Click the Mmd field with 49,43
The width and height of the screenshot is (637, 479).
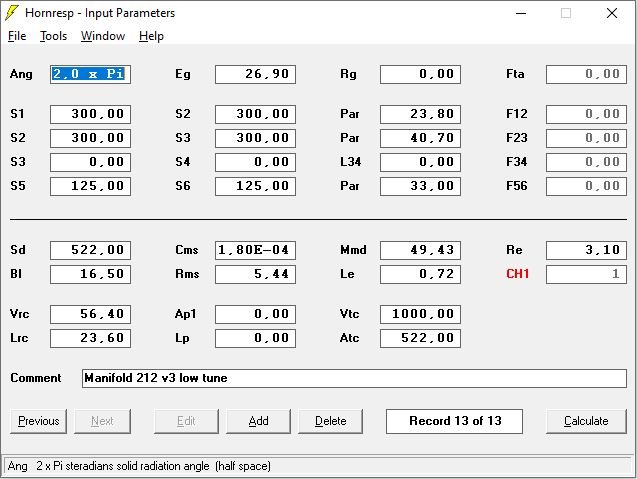pyautogui.click(x=420, y=250)
